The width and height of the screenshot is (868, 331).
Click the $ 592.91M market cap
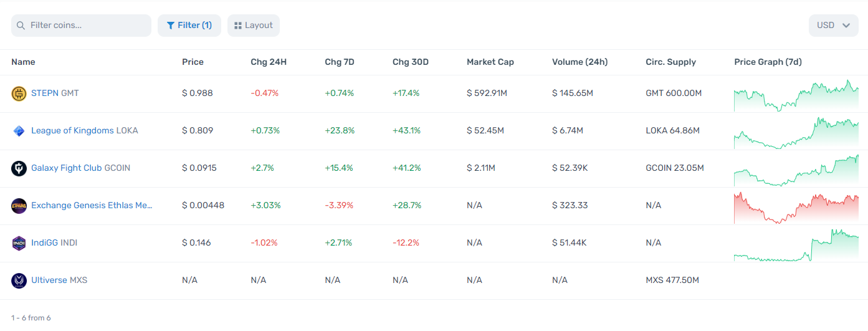[x=487, y=93]
